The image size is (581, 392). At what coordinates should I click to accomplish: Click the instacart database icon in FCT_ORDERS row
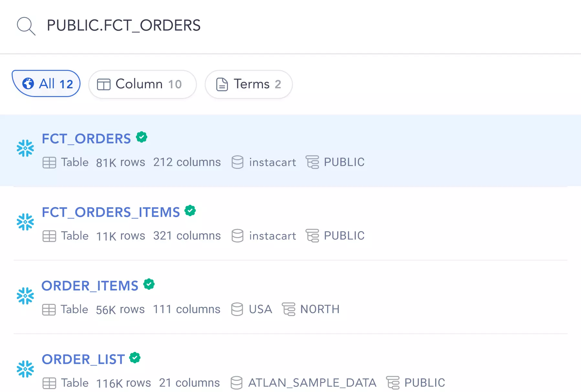click(237, 162)
